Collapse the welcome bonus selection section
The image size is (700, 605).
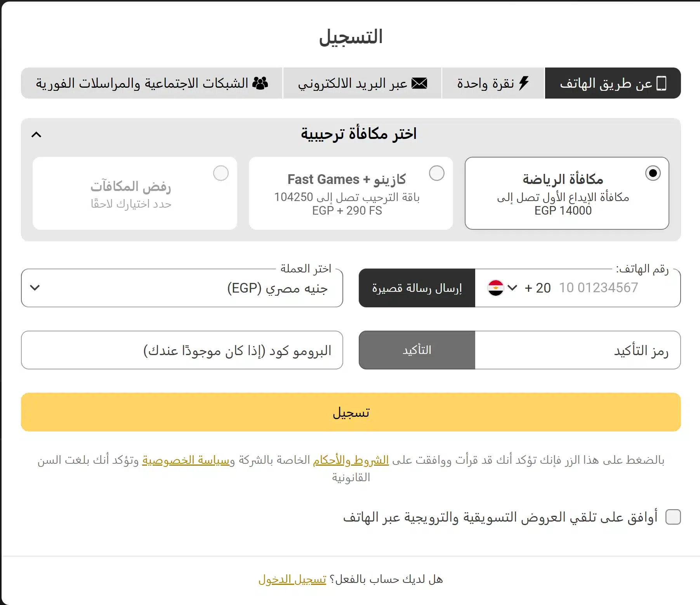point(36,135)
